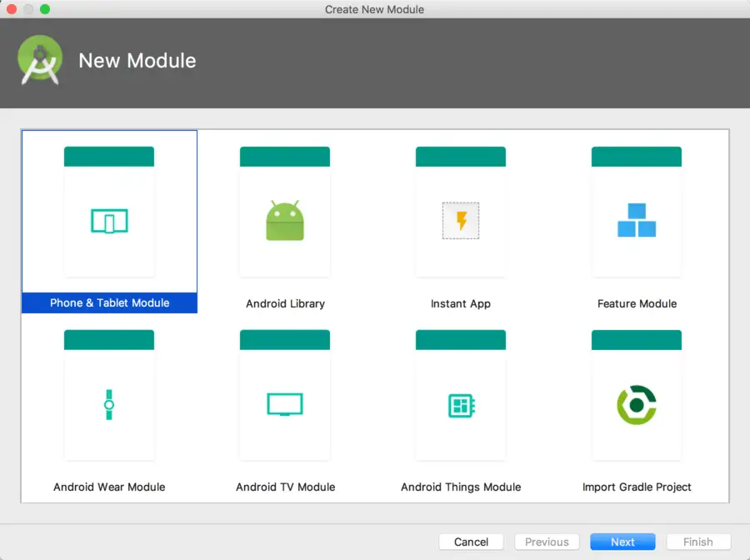This screenshot has width=750, height=560.
Task: Click the Finish button
Action: pyautogui.click(x=698, y=542)
